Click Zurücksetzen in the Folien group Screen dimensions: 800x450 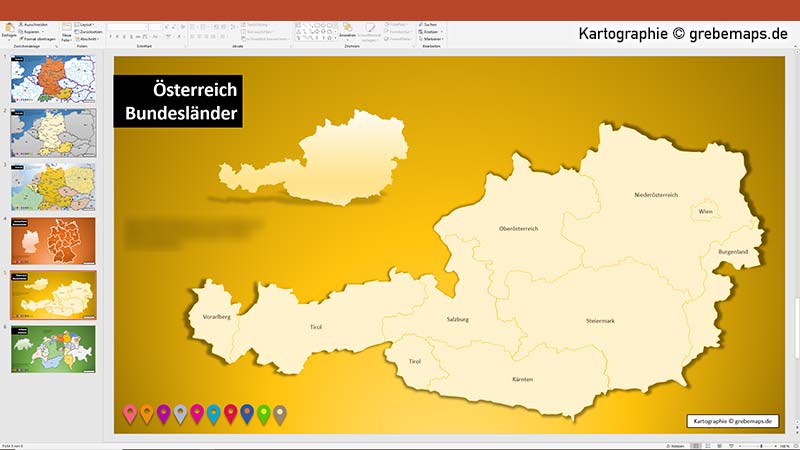[x=88, y=32]
